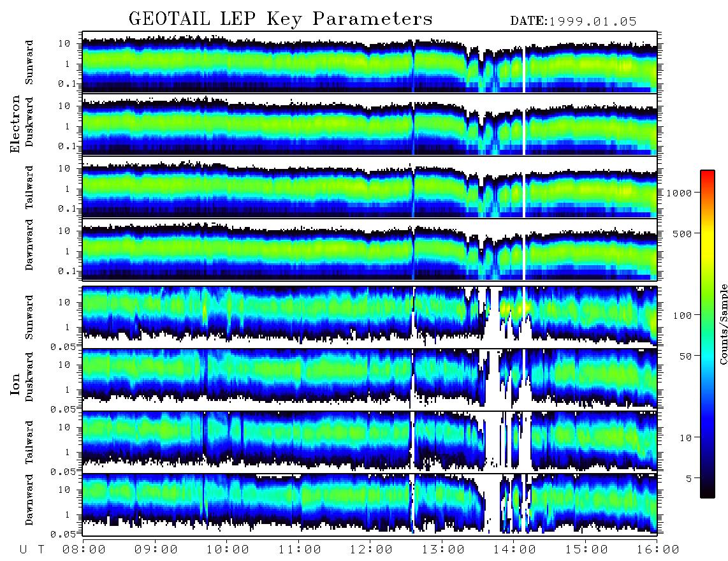728x561 pixels.
Task: Click the Ion group axis label
Action: [15, 384]
